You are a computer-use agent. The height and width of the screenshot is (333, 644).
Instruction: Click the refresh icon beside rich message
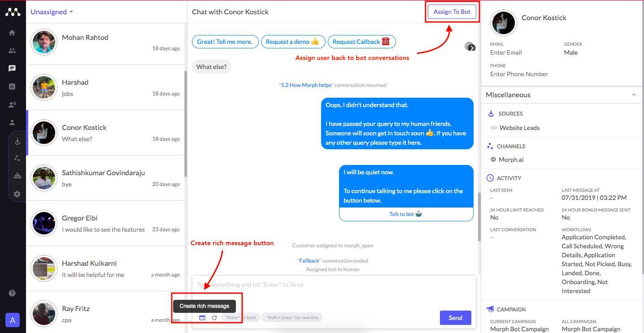pyautogui.click(x=214, y=318)
